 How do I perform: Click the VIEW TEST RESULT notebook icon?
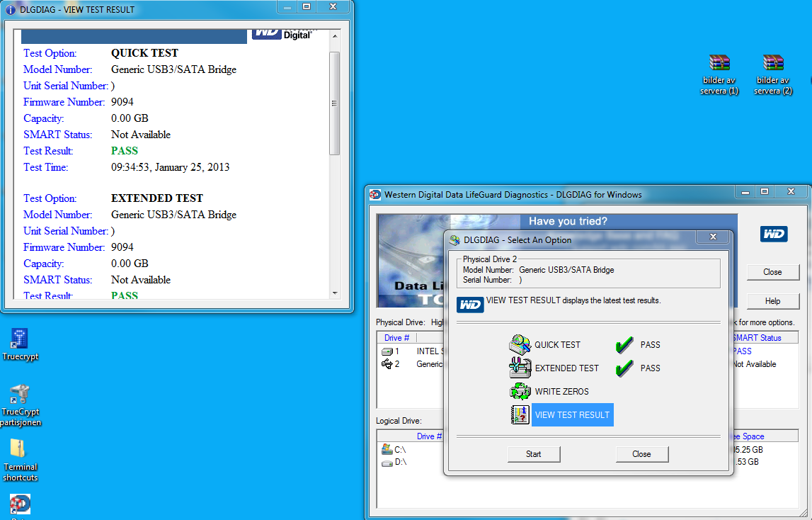tap(520, 414)
